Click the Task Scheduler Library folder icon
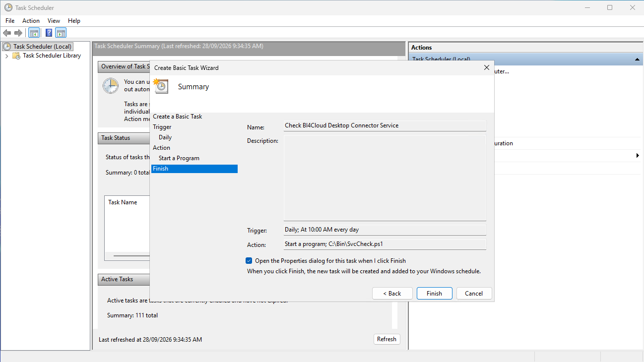The image size is (644, 362). click(x=16, y=56)
